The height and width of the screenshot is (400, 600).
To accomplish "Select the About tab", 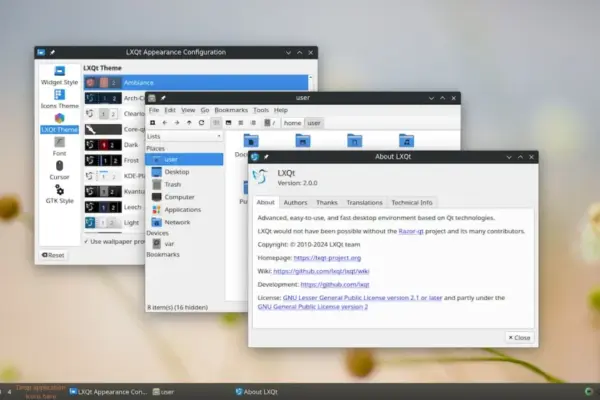I will click(266, 202).
